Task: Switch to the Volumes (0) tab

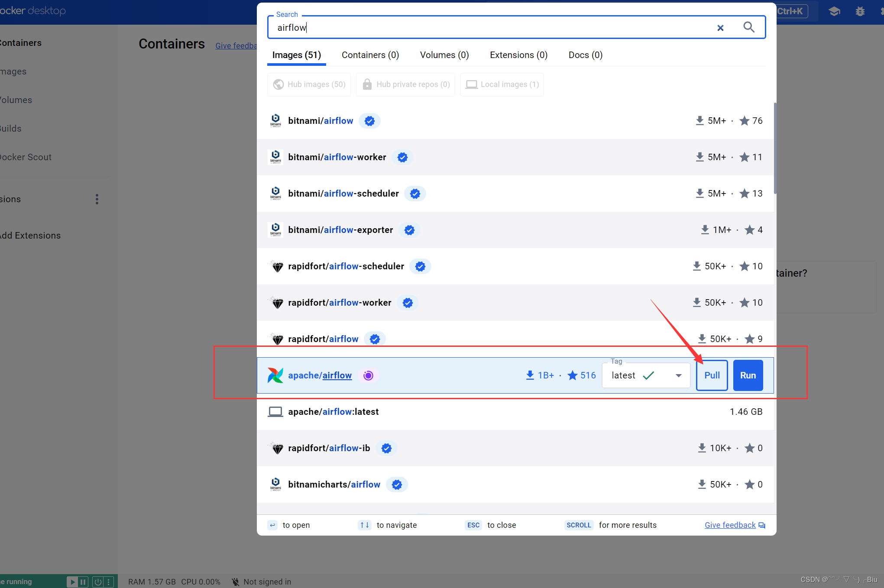Action: coord(444,55)
